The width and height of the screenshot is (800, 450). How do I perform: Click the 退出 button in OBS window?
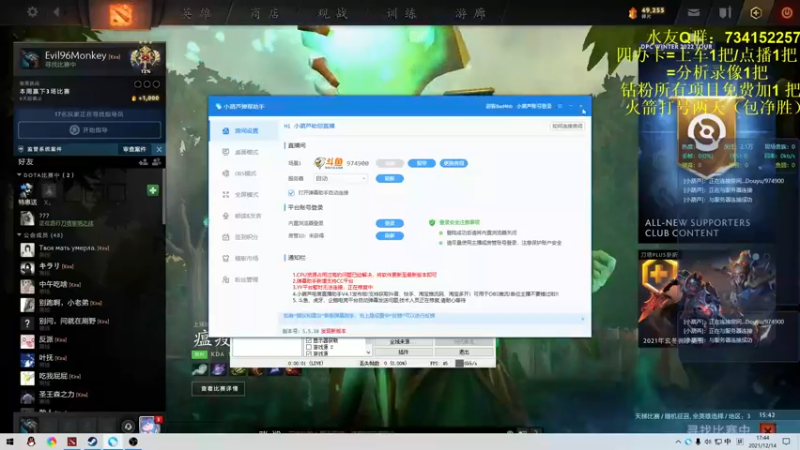point(464,352)
